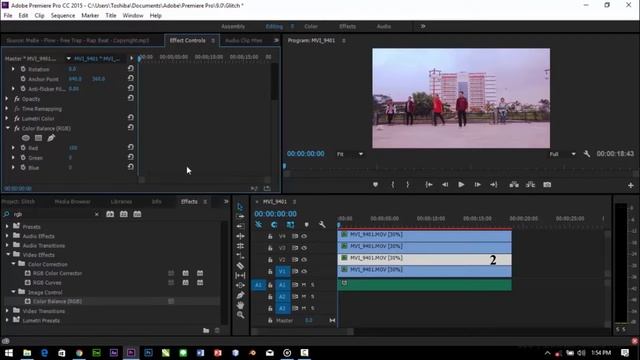Choose free draw bezier mask pen
The height and width of the screenshot is (360, 640).
click(x=51, y=138)
